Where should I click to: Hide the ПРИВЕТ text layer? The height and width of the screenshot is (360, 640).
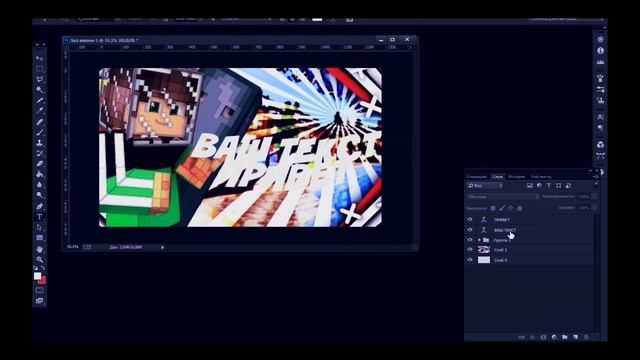(x=470, y=220)
